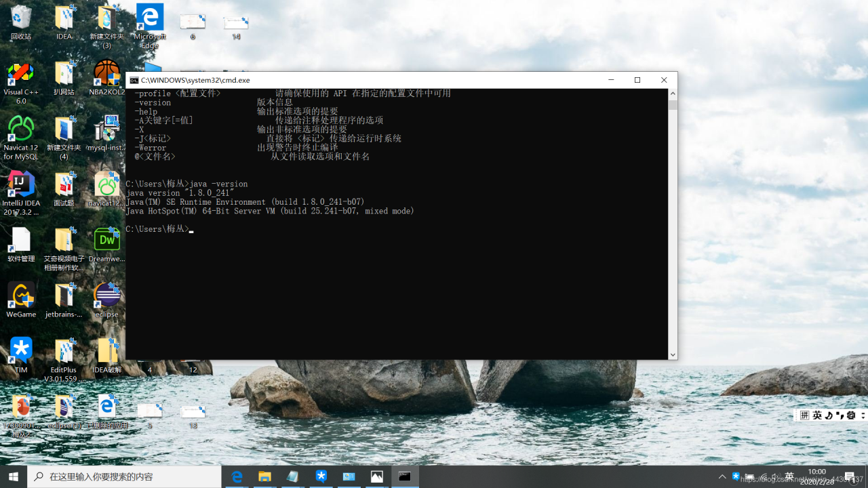
Task: Click TIM icon in system tray
Action: click(736, 476)
